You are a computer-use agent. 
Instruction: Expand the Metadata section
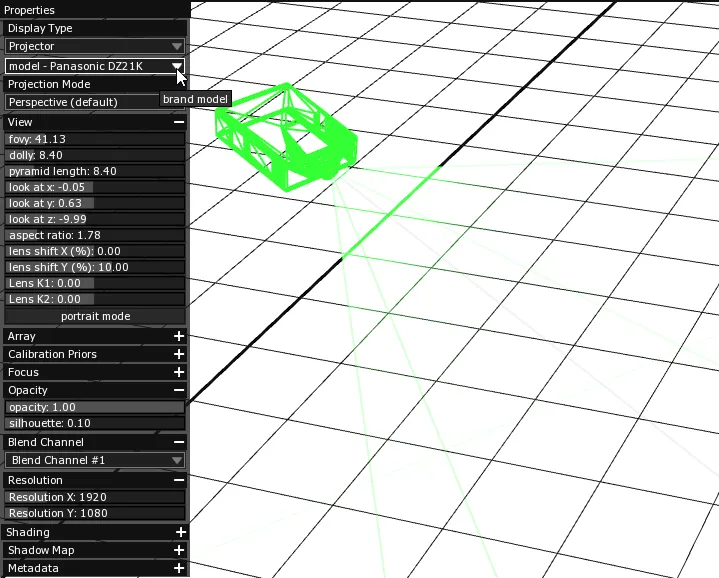179,568
